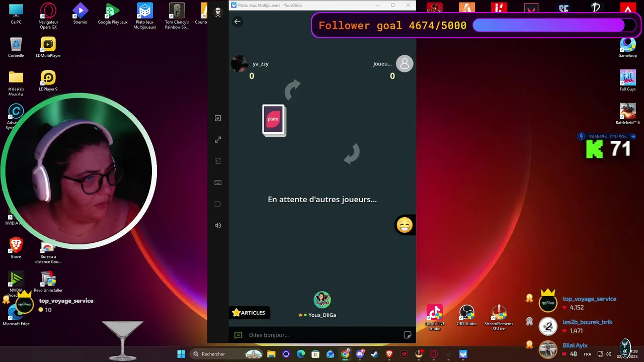
Task: Open Microsoft Store from taskbar
Action: [315, 354]
